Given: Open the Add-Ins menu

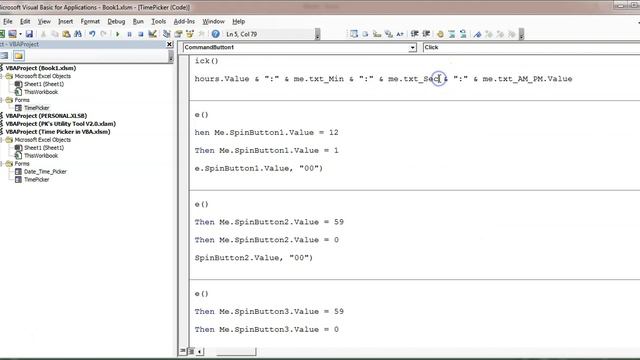Looking at the screenshot, I should (x=184, y=21).
